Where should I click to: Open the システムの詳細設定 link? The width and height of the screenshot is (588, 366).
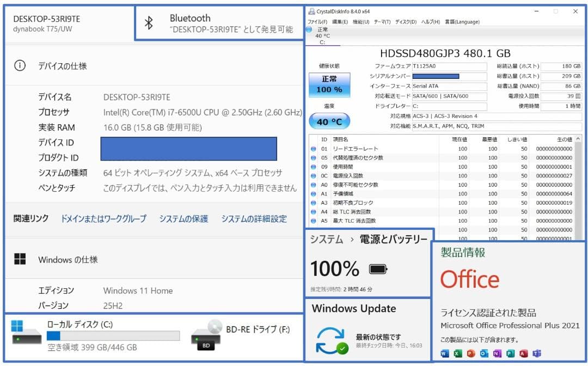click(255, 218)
